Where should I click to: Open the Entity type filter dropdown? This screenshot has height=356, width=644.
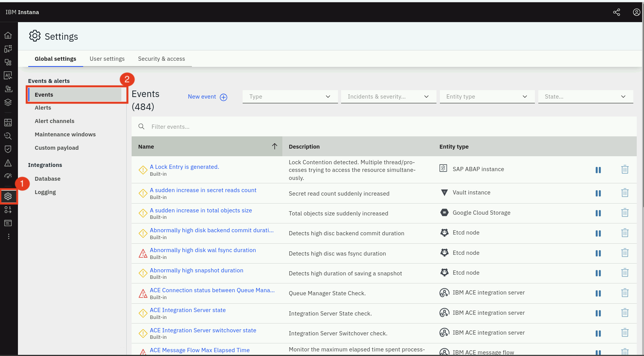click(x=487, y=97)
